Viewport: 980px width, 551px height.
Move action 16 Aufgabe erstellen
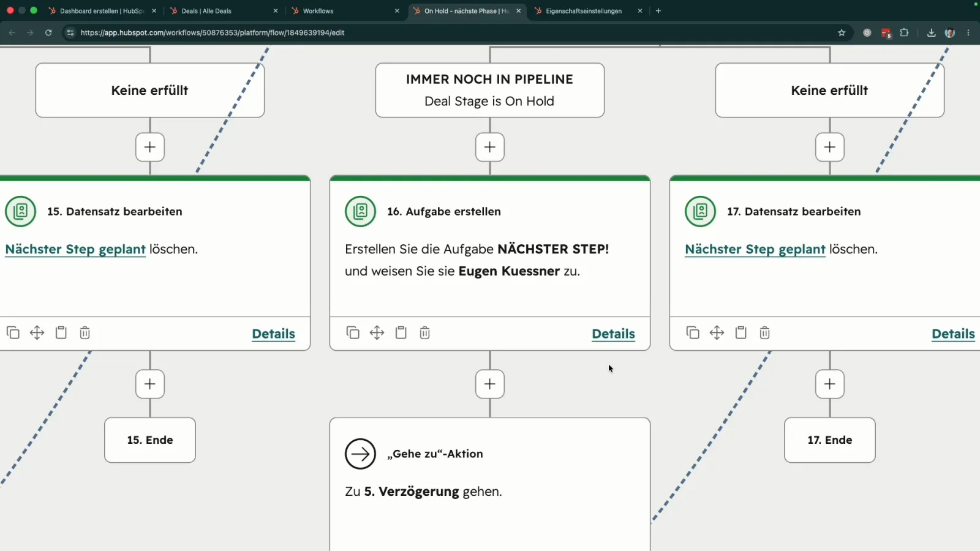point(377,332)
